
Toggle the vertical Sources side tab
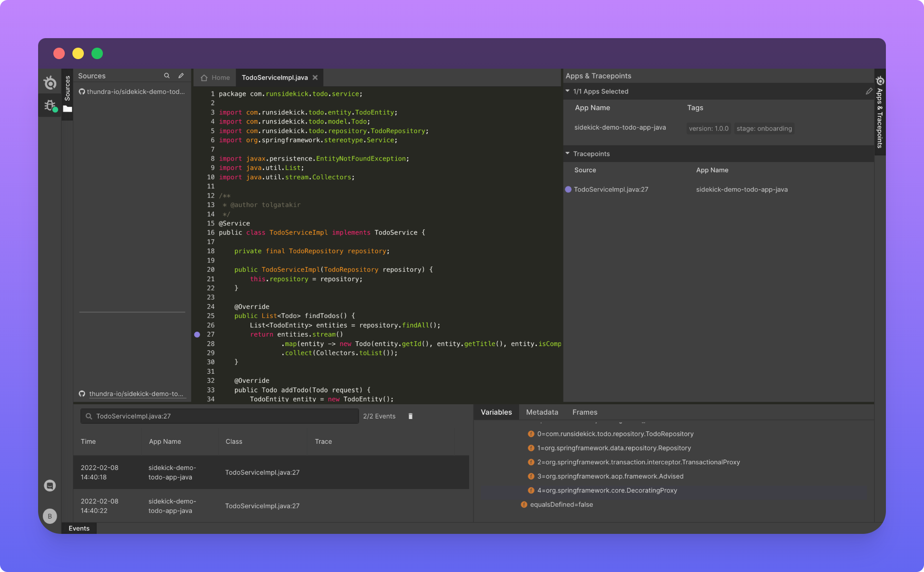(67, 94)
